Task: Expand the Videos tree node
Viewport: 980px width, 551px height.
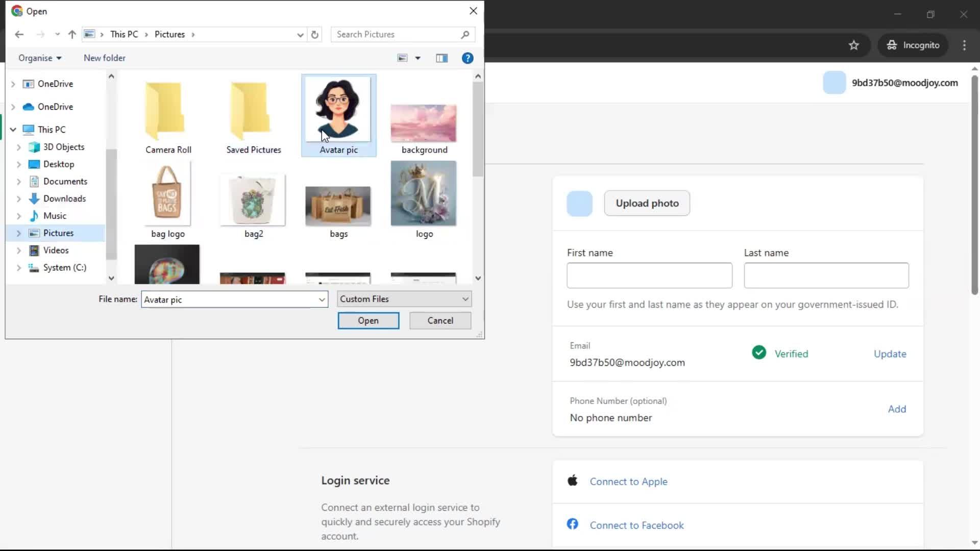Action: pyautogui.click(x=19, y=251)
